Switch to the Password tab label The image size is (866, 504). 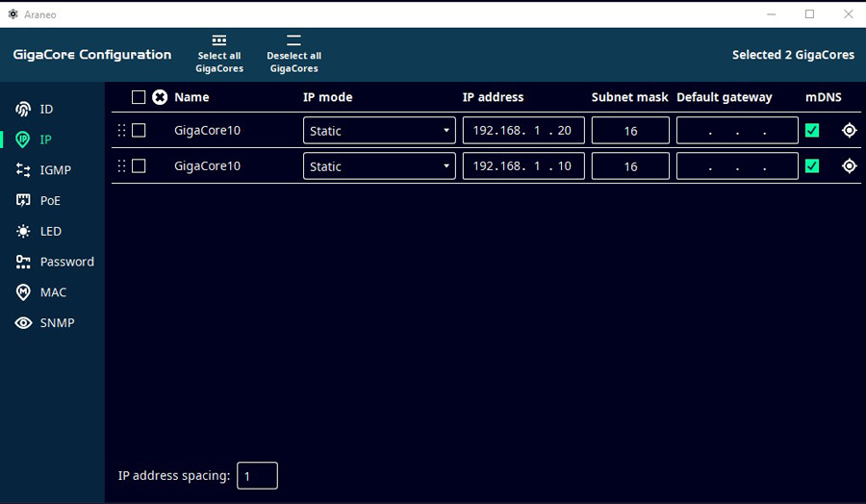coord(66,262)
